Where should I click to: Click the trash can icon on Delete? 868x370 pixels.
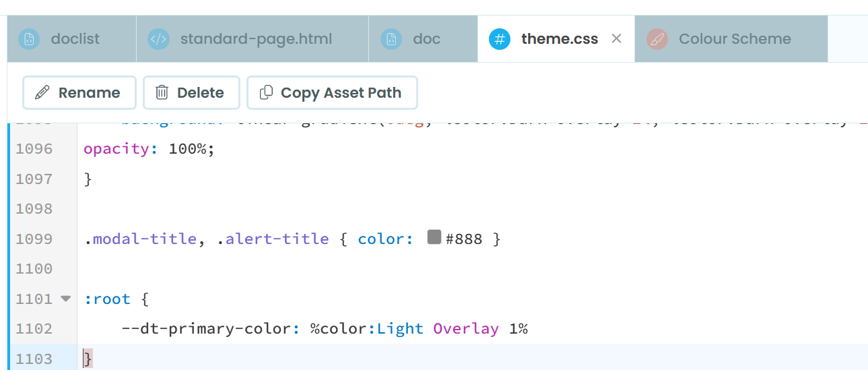pos(162,92)
